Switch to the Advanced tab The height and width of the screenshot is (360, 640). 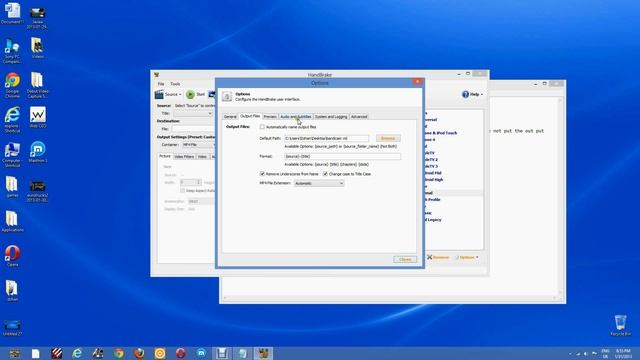359,117
